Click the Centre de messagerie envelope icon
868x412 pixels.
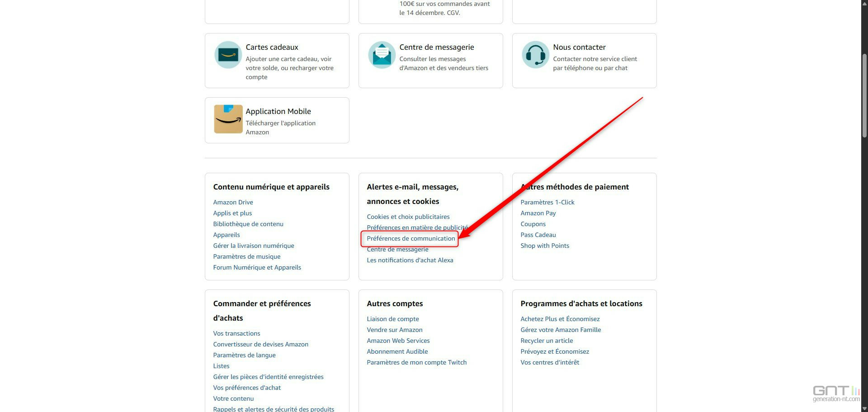pyautogui.click(x=382, y=55)
